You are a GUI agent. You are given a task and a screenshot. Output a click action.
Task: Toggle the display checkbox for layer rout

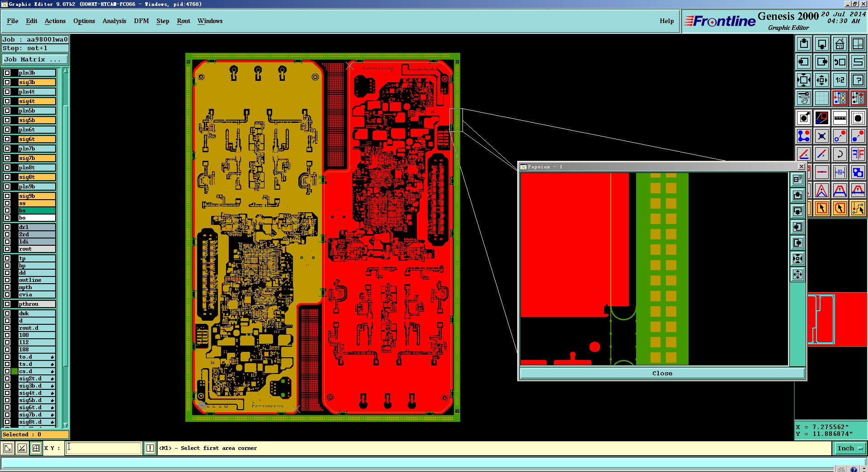[7, 249]
